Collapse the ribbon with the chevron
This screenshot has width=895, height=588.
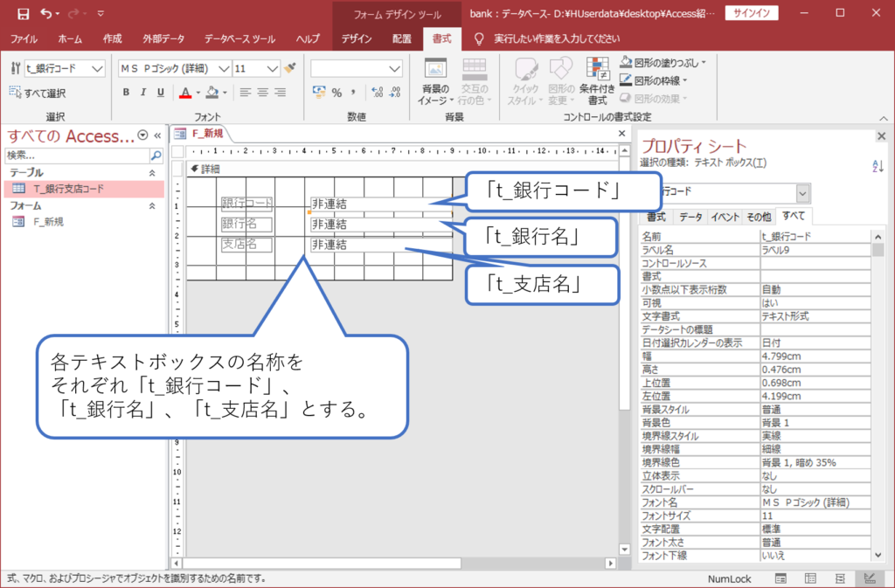(x=884, y=118)
